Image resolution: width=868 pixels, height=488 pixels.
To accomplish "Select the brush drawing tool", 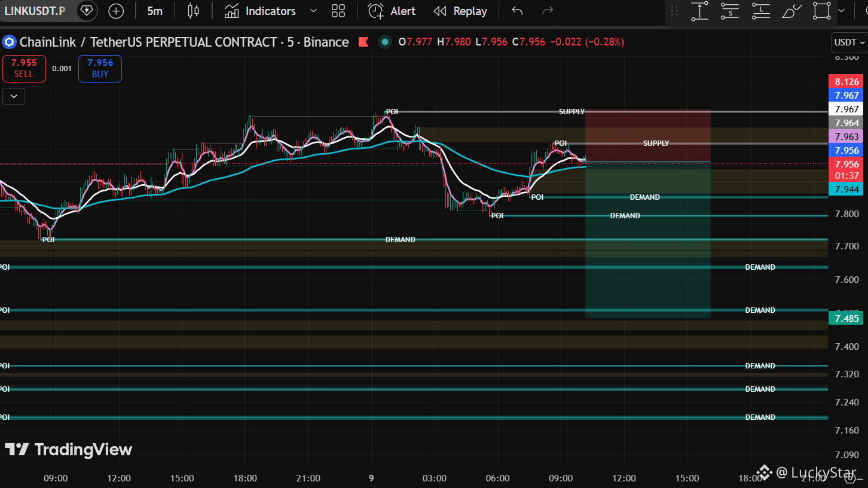I will [x=791, y=11].
